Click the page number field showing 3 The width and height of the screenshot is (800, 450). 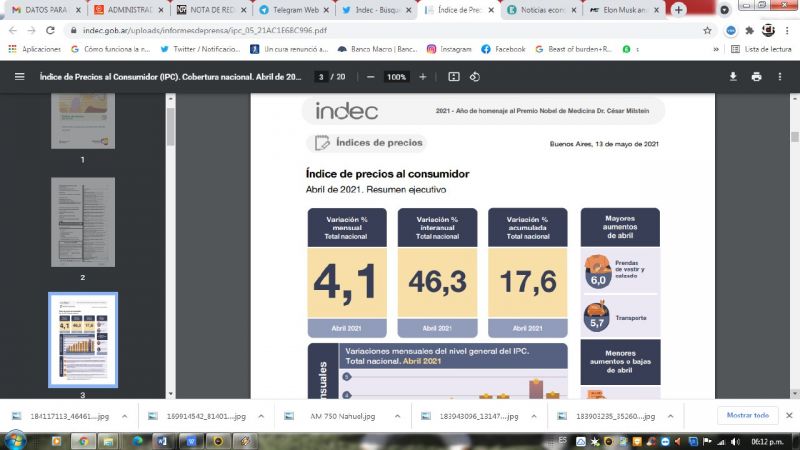(320, 77)
